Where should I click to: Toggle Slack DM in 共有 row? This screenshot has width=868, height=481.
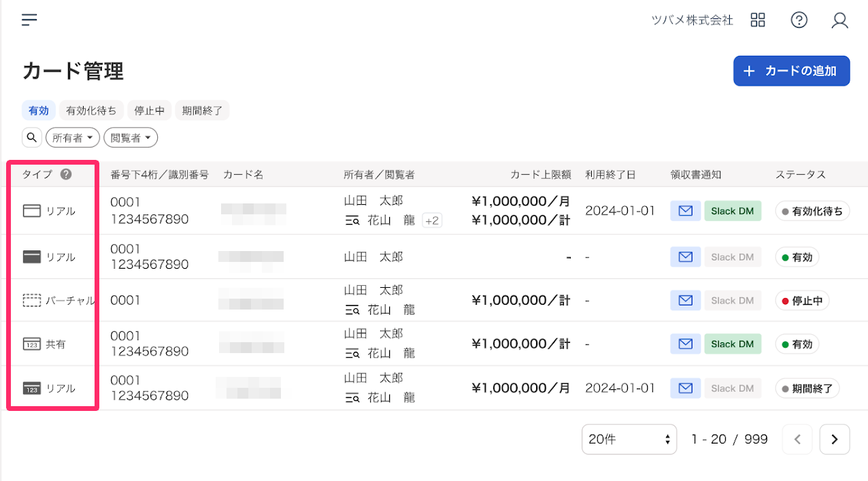click(x=733, y=344)
